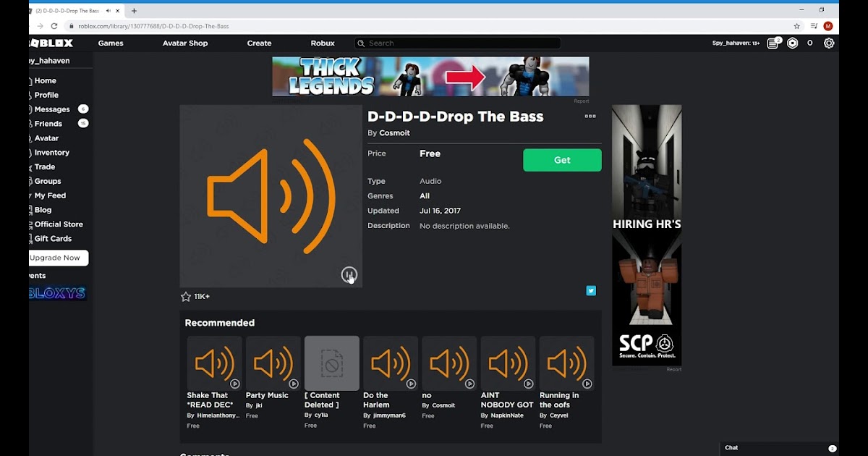The height and width of the screenshot is (456, 868).
Task: Open Friends in sidebar
Action: [48, 124]
